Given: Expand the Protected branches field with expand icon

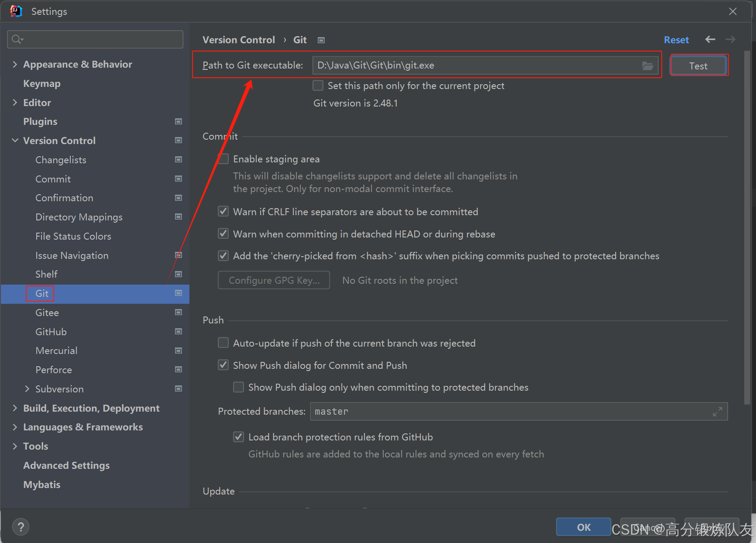Looking at the screenshot, I should (718, 412).
